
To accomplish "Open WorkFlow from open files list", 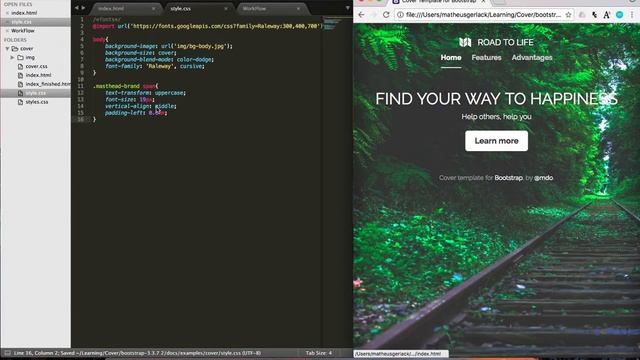I will point(23,31).
